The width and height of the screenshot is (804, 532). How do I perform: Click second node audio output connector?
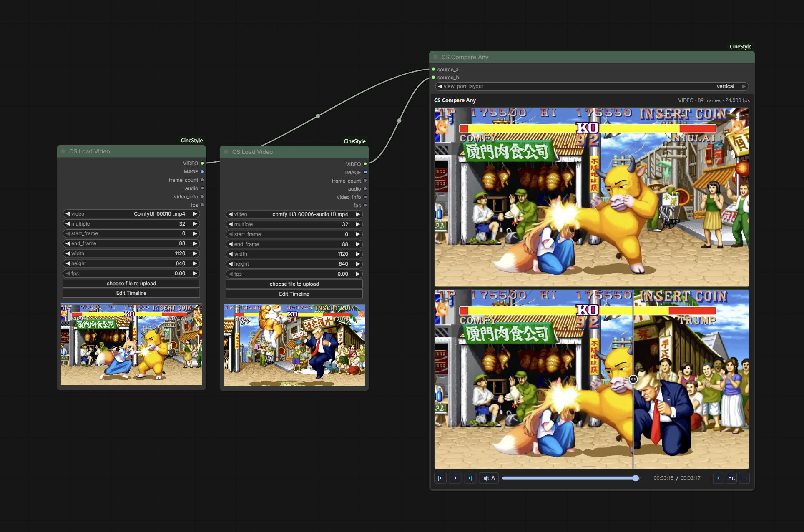click(365, 189)
